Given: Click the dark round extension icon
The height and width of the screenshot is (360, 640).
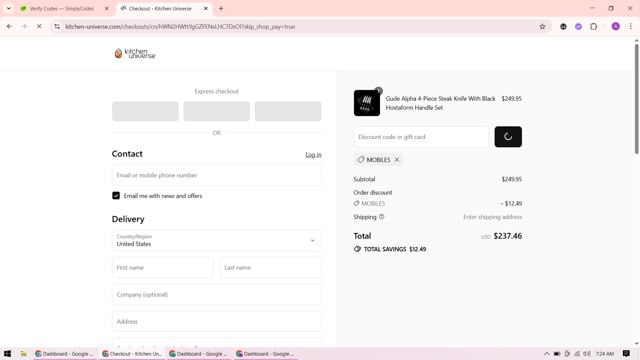Looking at the screenshot, I should (x=563, y=27).
